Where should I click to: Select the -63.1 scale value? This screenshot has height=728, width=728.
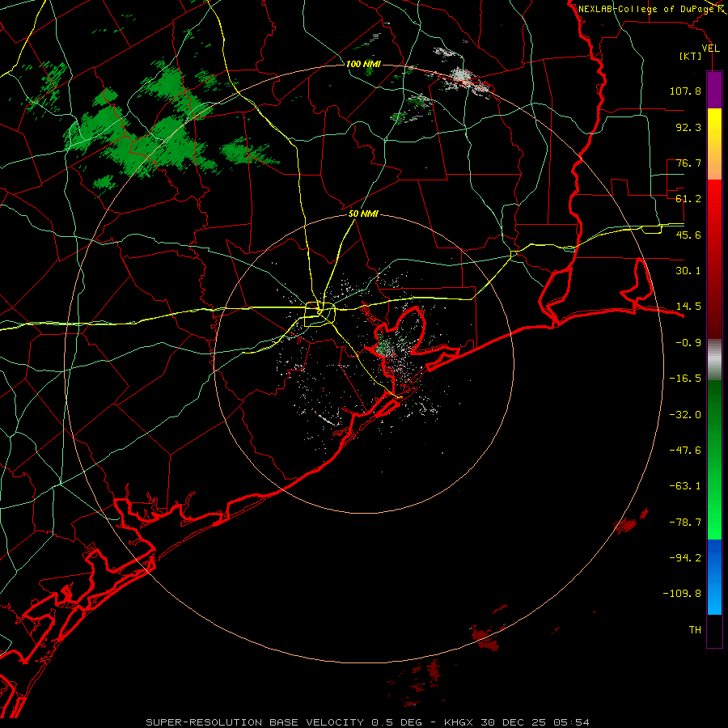coord(685,486)
